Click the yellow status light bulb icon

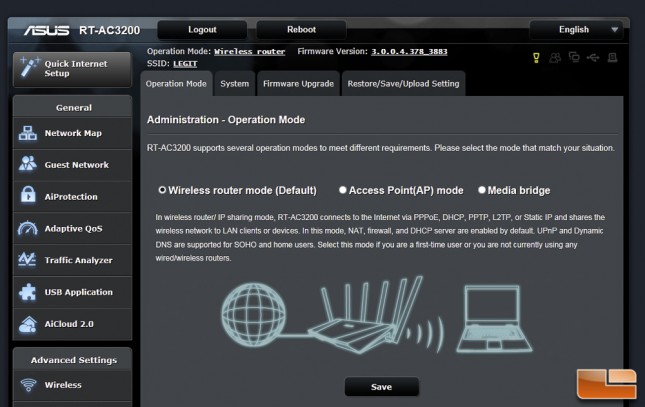536,58
